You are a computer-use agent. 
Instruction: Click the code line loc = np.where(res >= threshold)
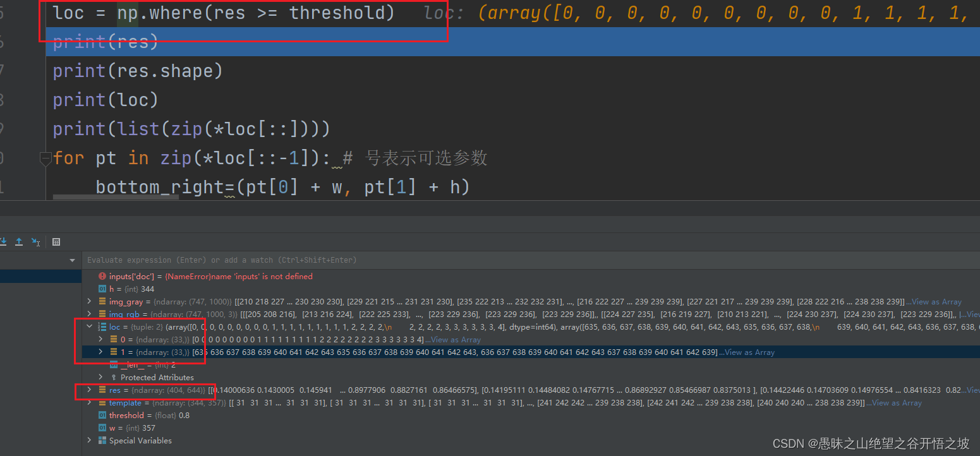[x=224, y=13]
